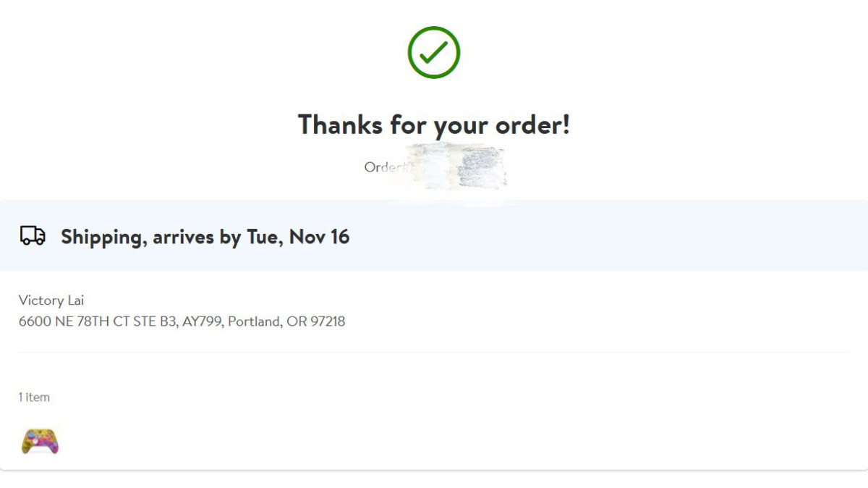
Task: Click the state abbreviation "OR"
Action: [x=297, y=321]
